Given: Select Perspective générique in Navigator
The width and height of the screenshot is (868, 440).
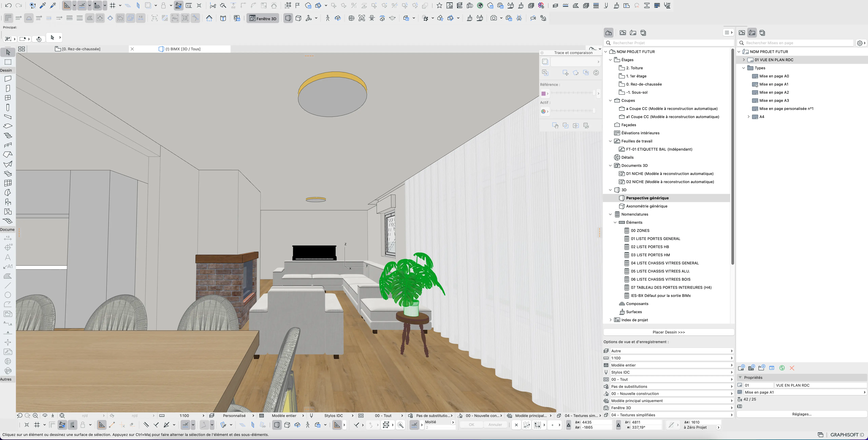Looking at the screenshot, I should (x=647, y=198).
